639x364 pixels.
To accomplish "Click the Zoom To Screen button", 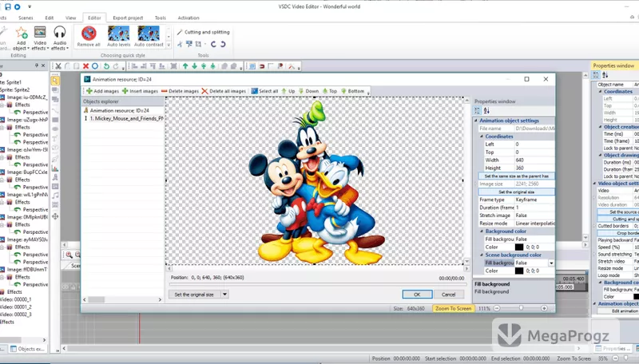I will (453, 309).
